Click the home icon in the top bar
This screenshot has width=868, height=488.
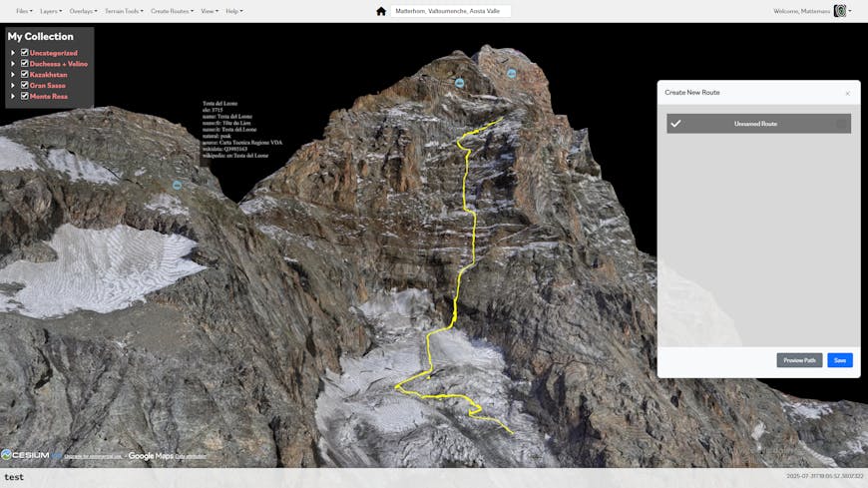(x=381, y=11)
